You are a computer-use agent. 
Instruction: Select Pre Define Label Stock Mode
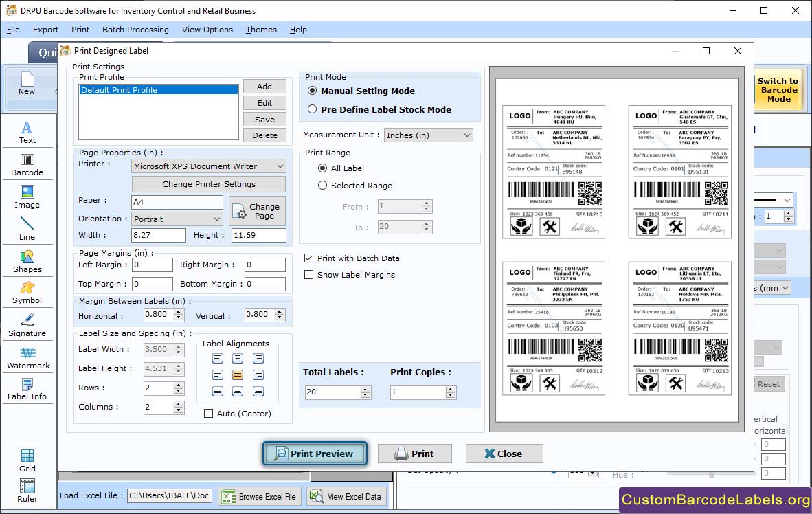coord(313,109)
